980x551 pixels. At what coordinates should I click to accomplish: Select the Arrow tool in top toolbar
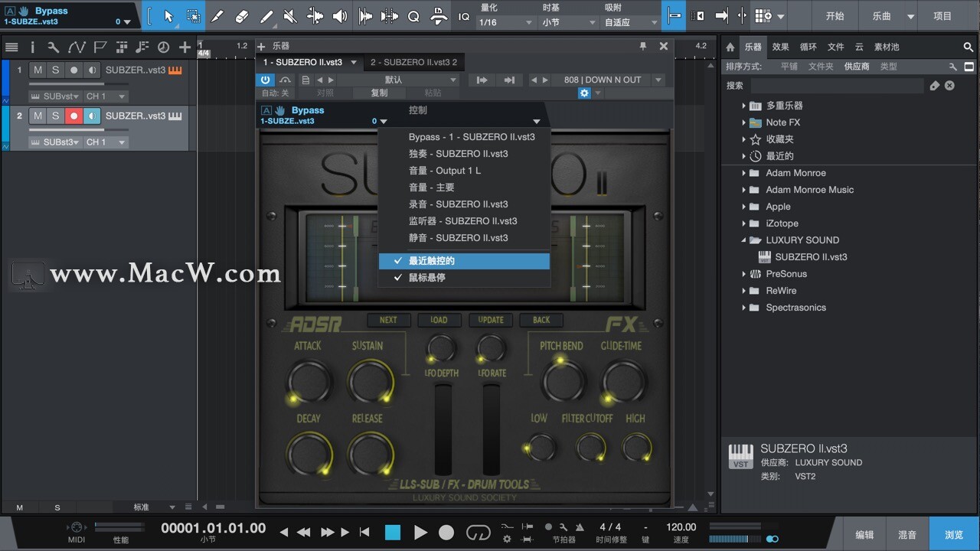click(x=169, y=16)
